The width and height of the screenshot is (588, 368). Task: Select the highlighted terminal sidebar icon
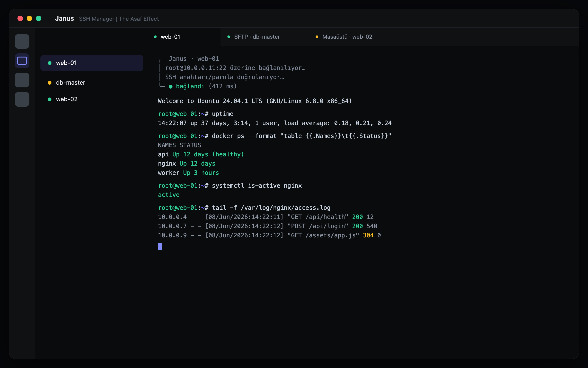click(22, 60)
